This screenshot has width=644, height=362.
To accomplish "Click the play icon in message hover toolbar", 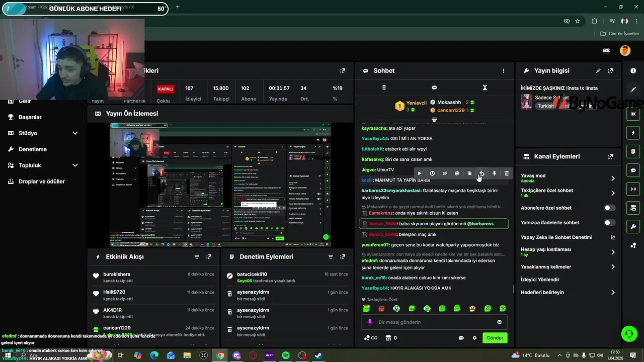I will coord(420,173).
